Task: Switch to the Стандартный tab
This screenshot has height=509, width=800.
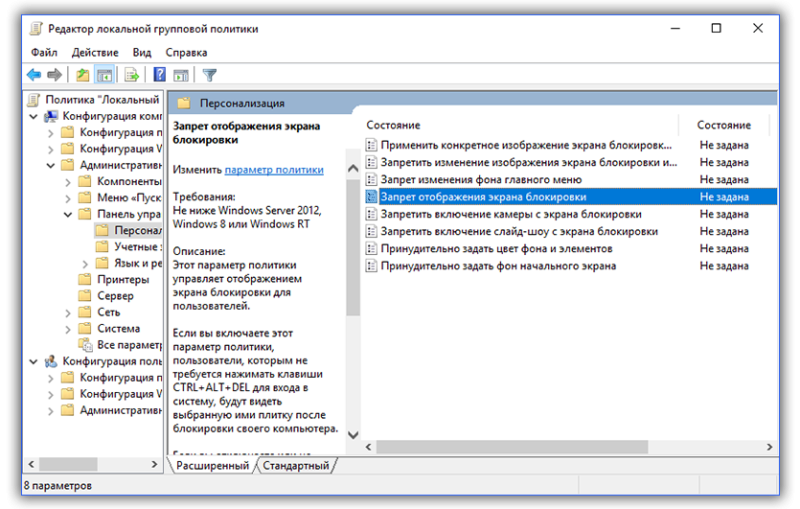Action: point(298,466)
